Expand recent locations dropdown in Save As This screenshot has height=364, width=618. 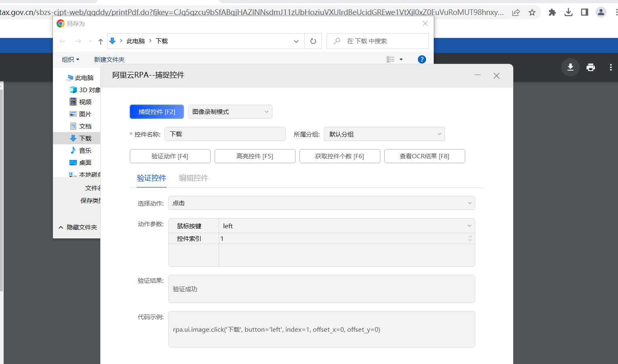click(90, 41)
